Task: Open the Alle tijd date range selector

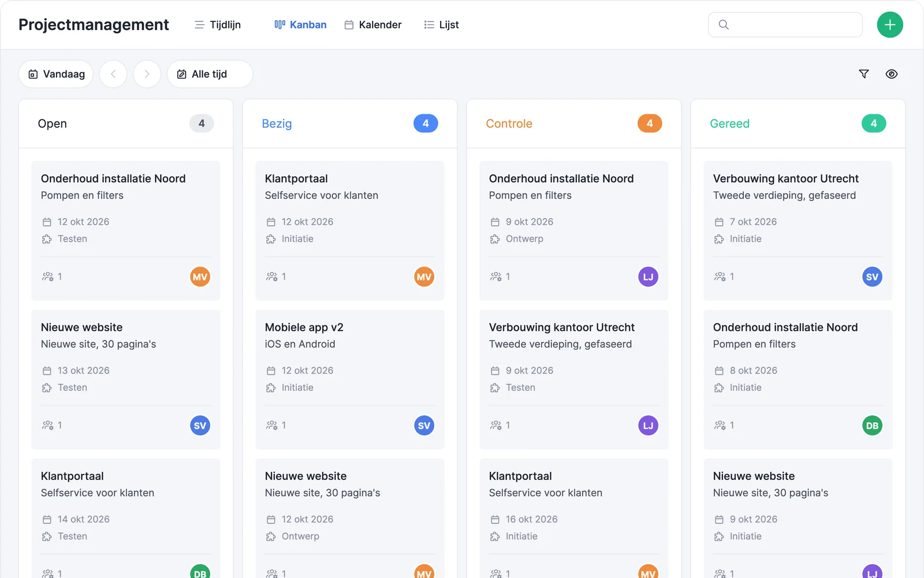Action: click(210, 74)
